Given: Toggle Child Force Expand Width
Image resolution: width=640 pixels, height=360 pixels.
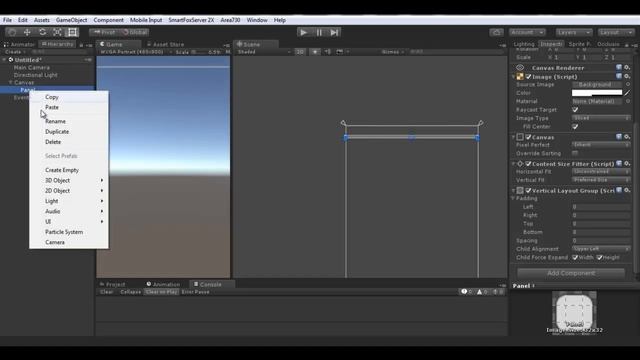Looking at the screenshot, I should (x=575, y=258).
